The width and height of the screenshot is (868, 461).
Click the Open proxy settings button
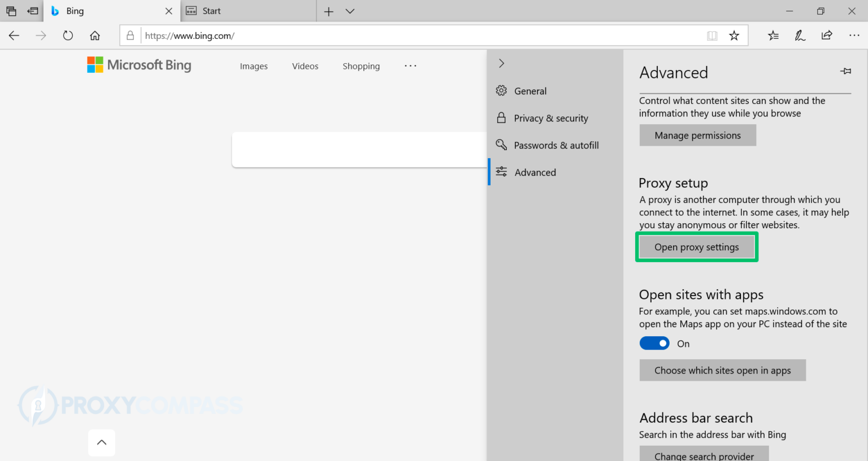[x=697, y=247]
